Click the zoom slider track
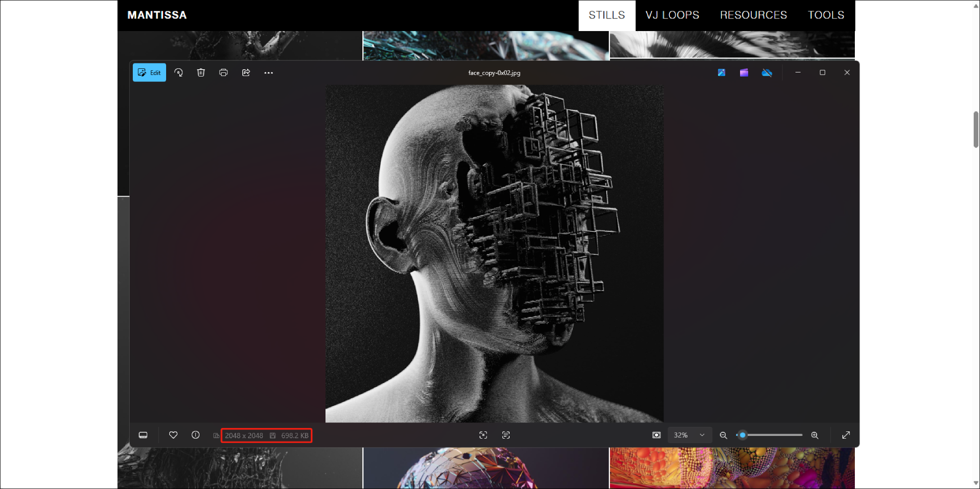Viewport: 980px width, 489px height. click(x=774, y=435)
